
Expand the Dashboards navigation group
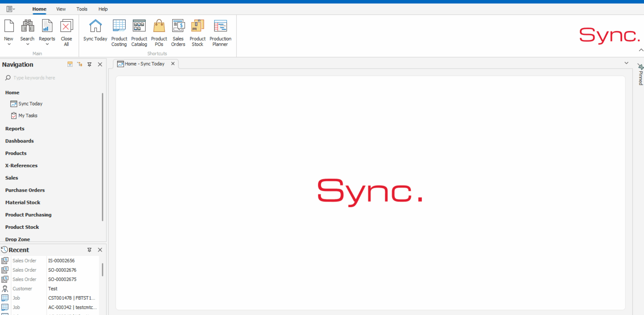pos(19,141)
